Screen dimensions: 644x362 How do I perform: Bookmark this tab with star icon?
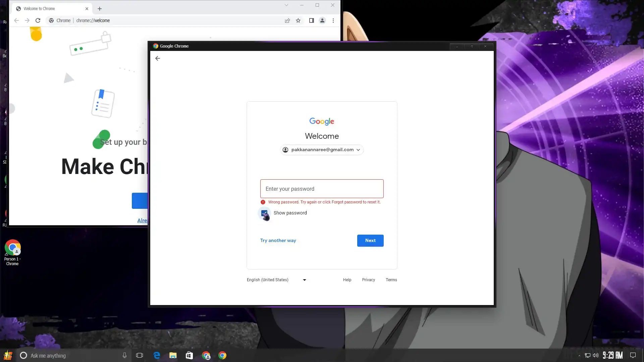pos(298,20)
